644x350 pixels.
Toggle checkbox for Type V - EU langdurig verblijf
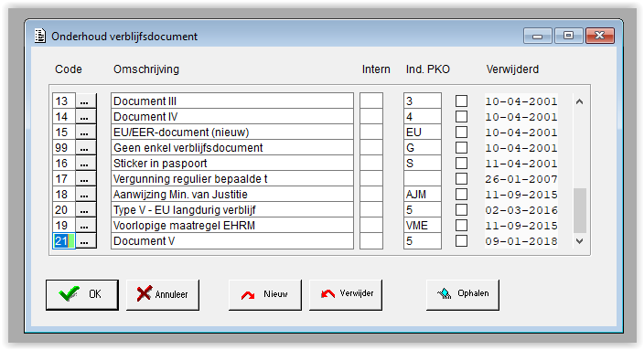pos(461,210)
